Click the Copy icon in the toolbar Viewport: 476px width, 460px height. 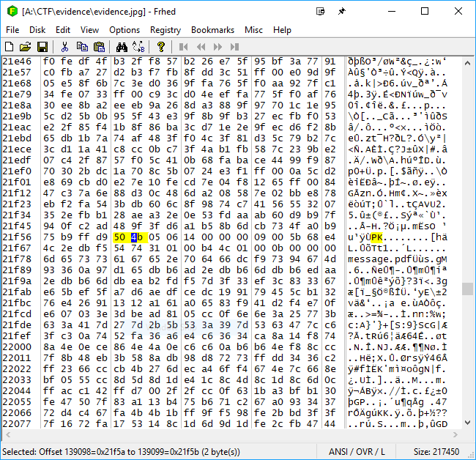pos(81,47)
